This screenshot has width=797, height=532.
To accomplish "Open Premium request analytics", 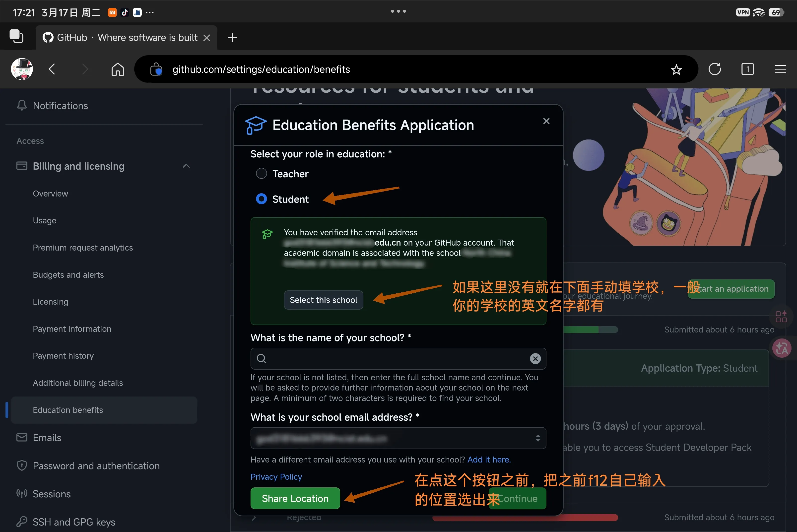I will click(83, 248).
